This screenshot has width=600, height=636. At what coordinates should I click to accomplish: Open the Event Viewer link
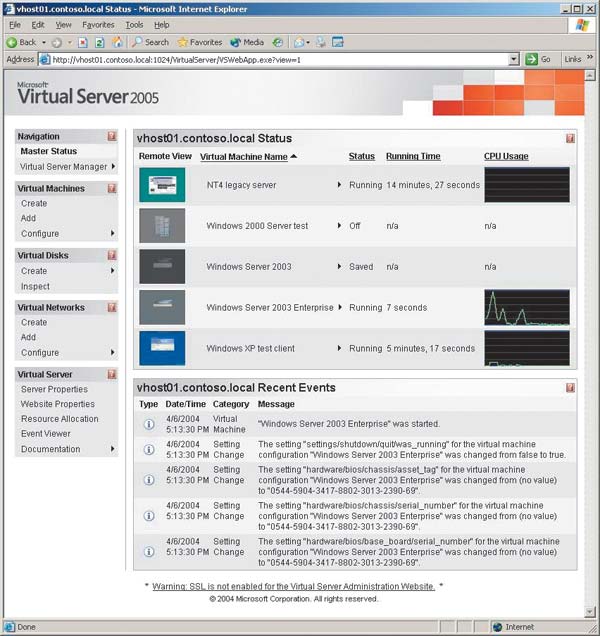coord(46,434)
